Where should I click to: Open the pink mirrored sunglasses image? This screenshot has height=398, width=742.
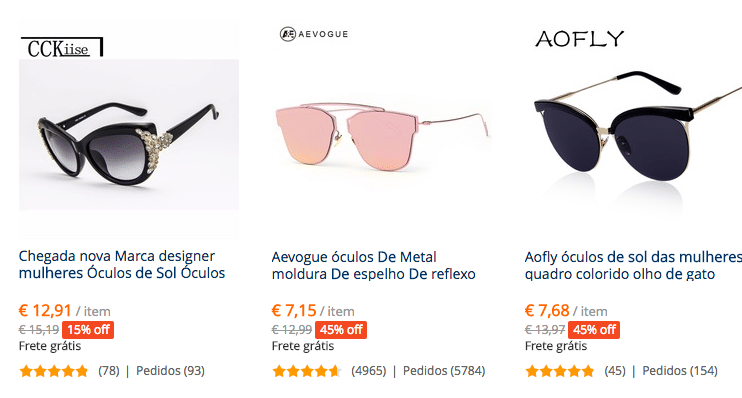click(382, 136)
